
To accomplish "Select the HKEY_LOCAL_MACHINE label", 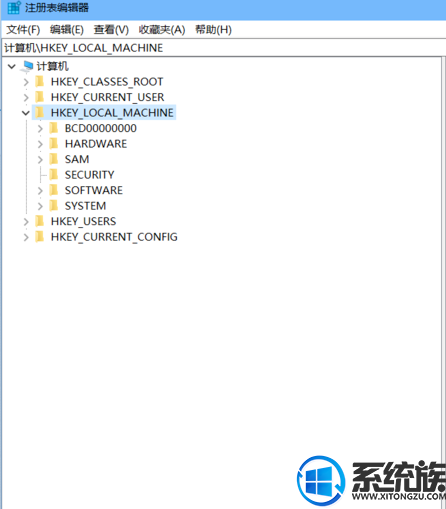I will (x=112, y=113).
